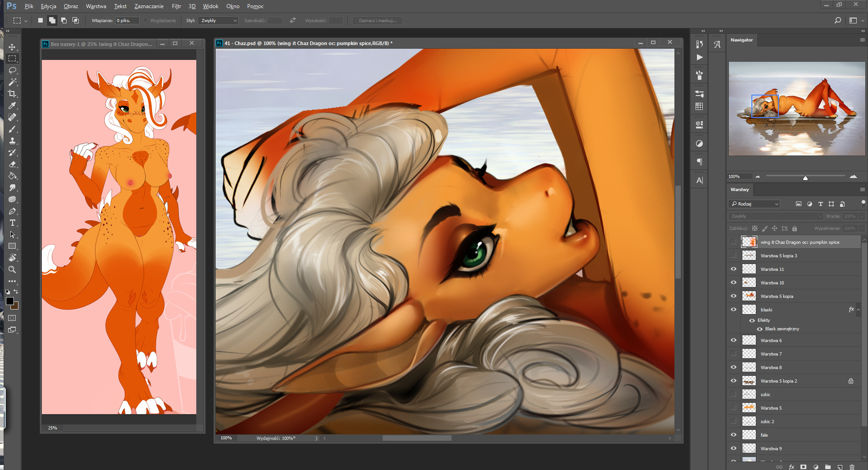868x470 pixels.
Task: Pick the Magic Wand tool
Action: 12,82
